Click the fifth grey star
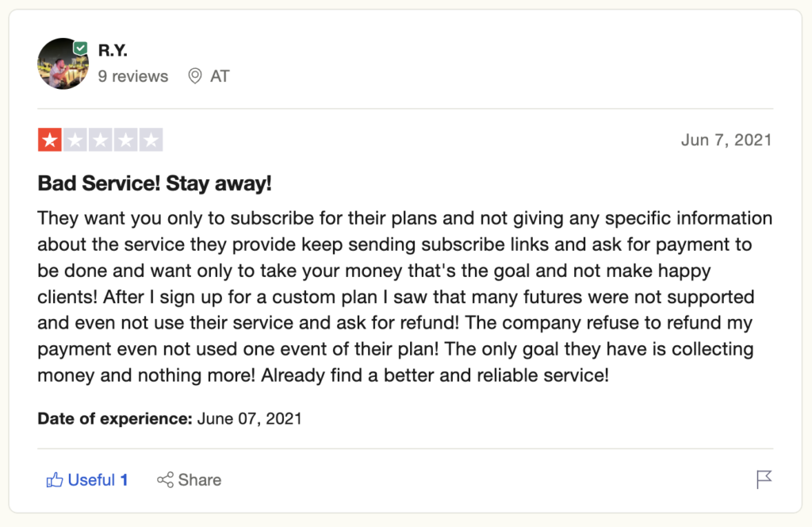Screen dimensions: 812x527 point(150,140)
